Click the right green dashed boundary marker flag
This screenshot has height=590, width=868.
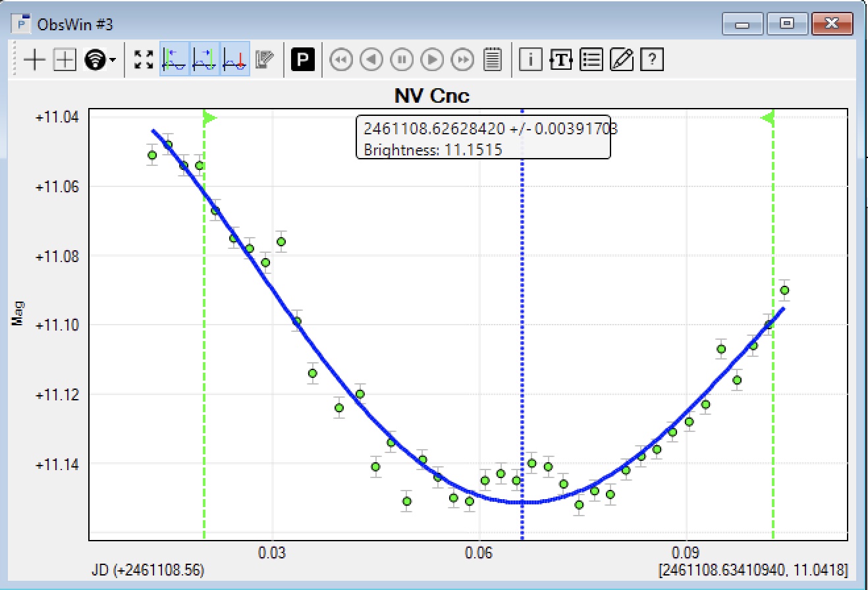click(768, 118)
